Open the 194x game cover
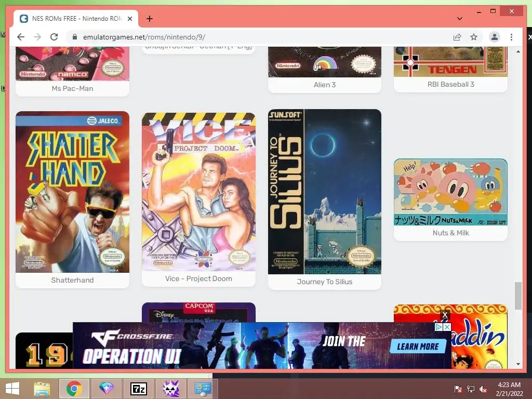This screenshot has height=399, width=532. (x=44, y=351)
